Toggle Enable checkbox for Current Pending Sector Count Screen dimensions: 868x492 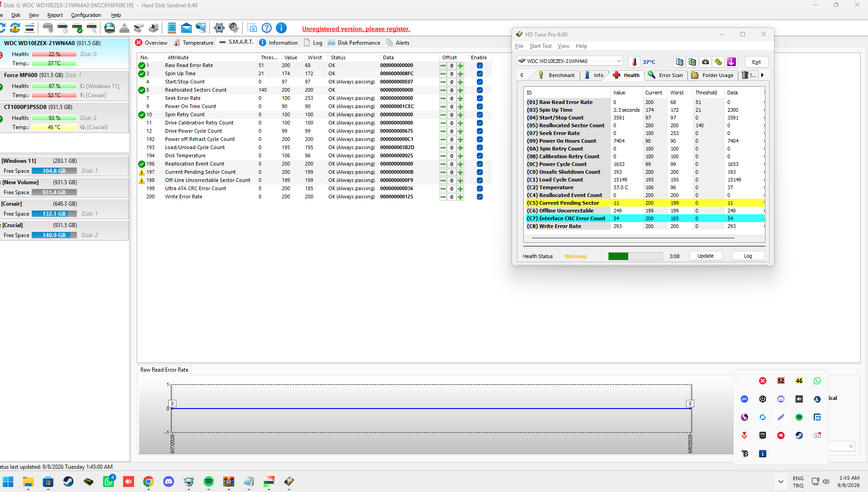(480, 172)
